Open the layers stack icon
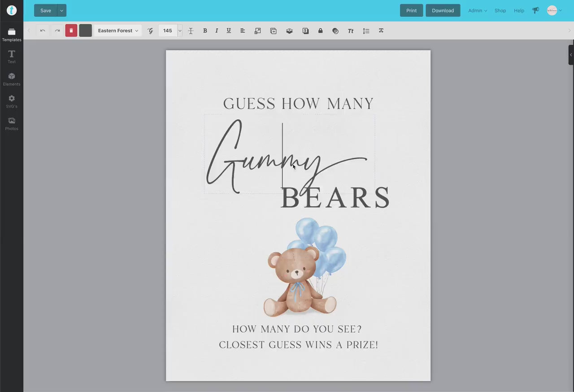The image size is (574, 392). coord(289,31)
